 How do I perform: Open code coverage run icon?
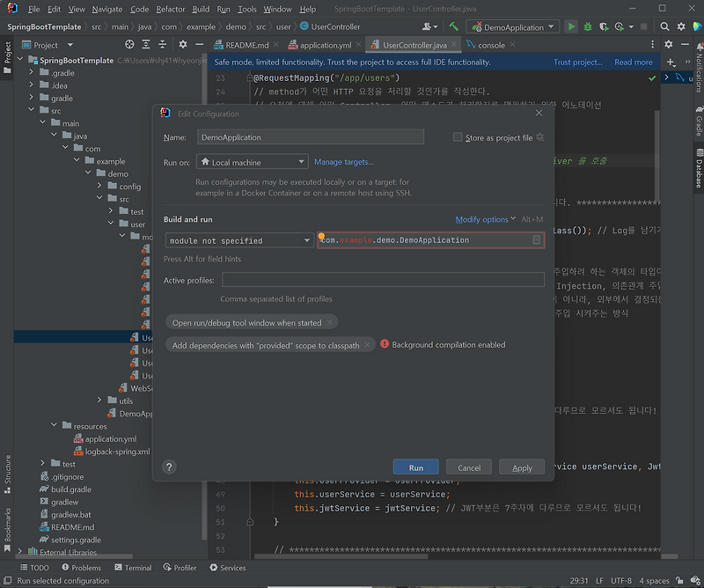coord(604,27)
